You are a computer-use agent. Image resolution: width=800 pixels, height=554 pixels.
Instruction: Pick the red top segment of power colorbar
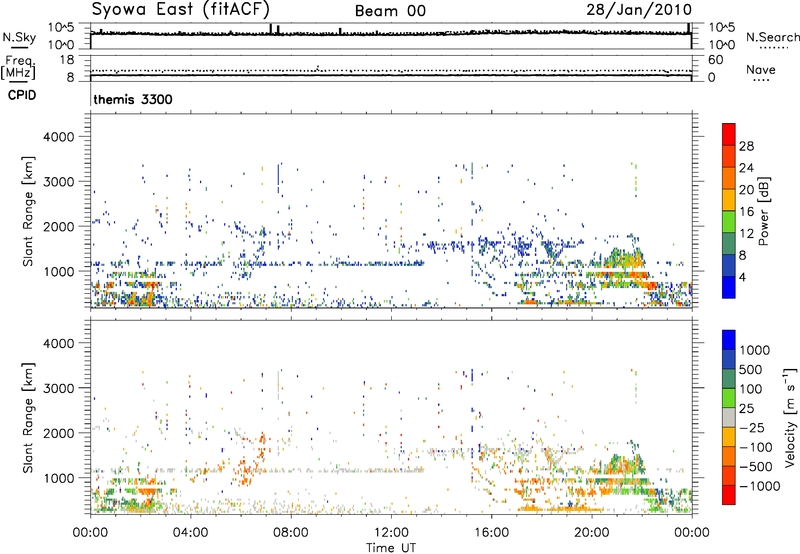[x=729, y=134]
